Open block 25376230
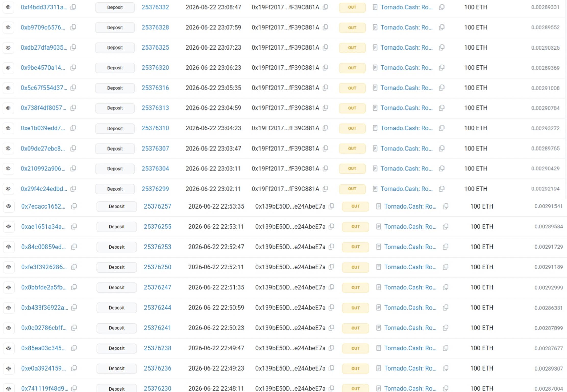Viewport: 567px width, 392px height. click(158, 388)
